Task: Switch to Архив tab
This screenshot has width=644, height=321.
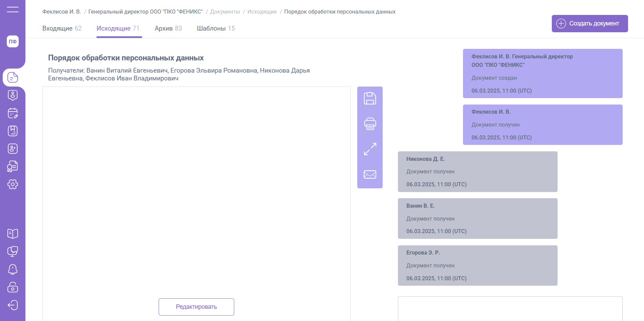Action: click(x=168, y=29)
